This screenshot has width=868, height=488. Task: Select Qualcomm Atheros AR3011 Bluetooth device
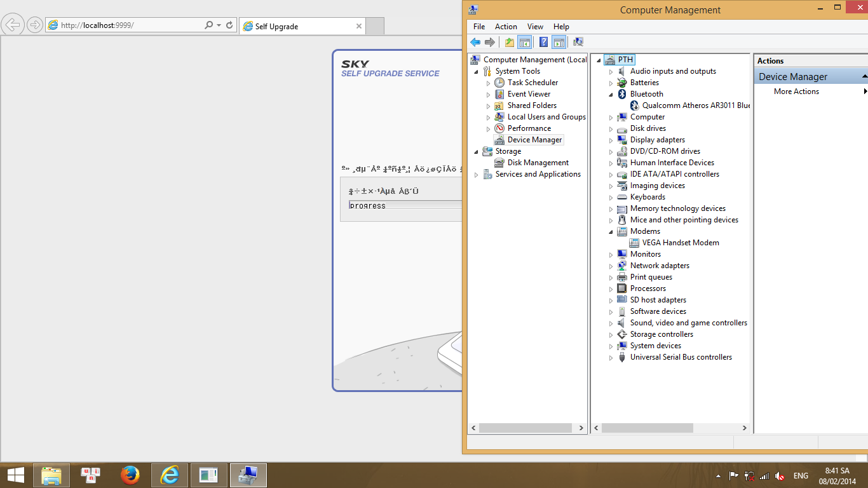(x=696, y=105)
